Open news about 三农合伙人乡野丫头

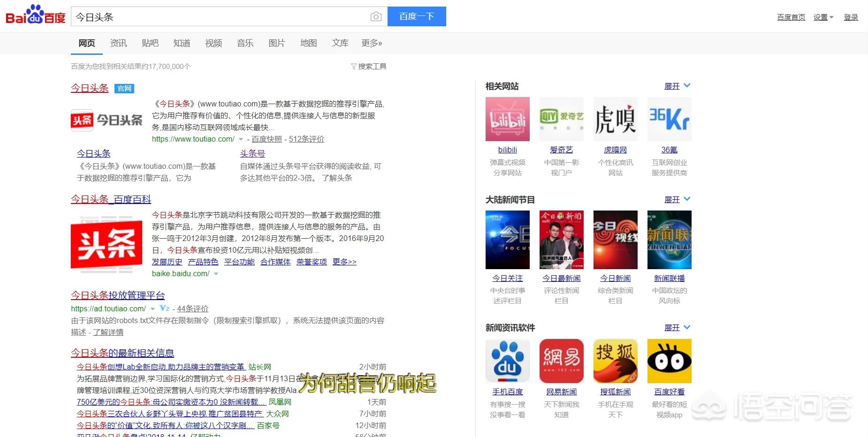click(x=169, y=414)
